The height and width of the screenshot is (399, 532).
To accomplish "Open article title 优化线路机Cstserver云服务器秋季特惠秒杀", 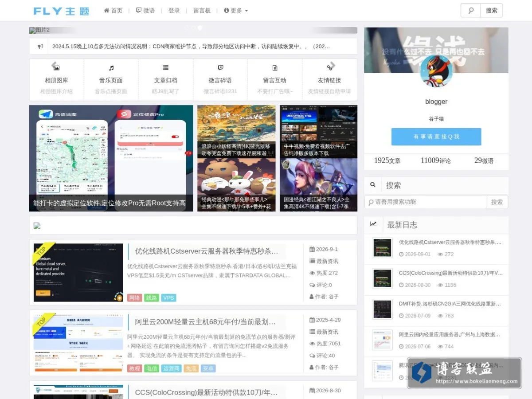I will tap(207, 251).
